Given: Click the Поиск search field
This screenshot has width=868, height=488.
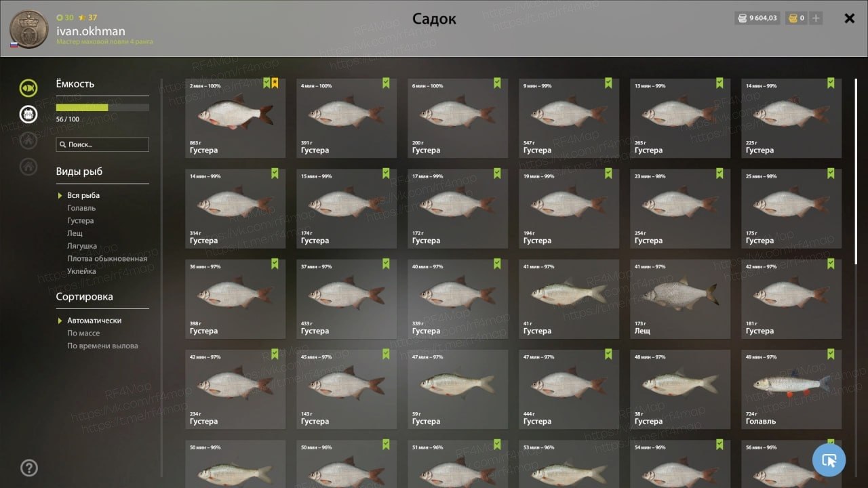Looking at the screenshot, I should pyautogui.click(x=102, y=144).
